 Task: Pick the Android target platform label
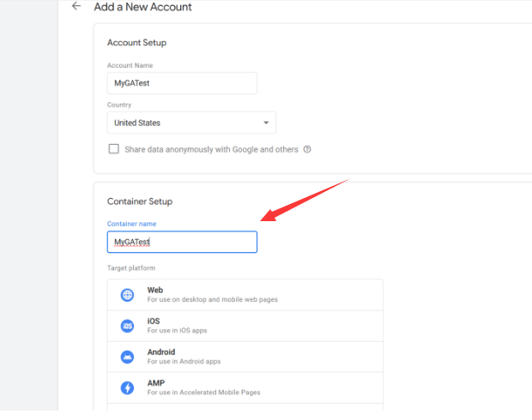(x=161, y=352)
